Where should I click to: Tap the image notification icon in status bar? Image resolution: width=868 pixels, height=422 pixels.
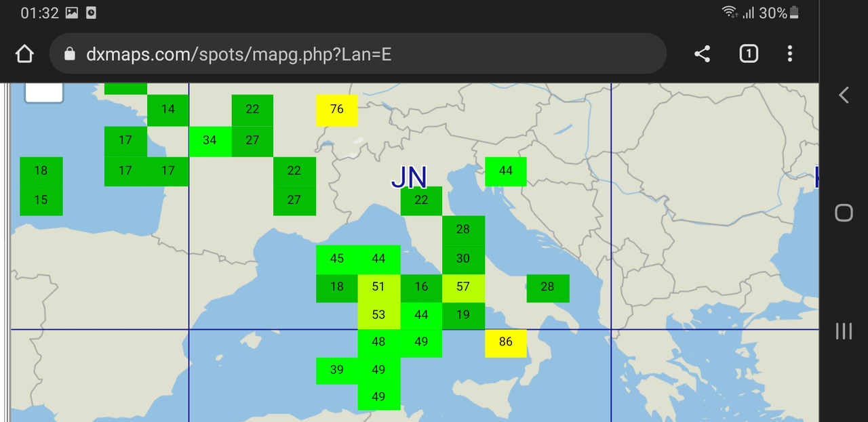click(x=72, y=13)
